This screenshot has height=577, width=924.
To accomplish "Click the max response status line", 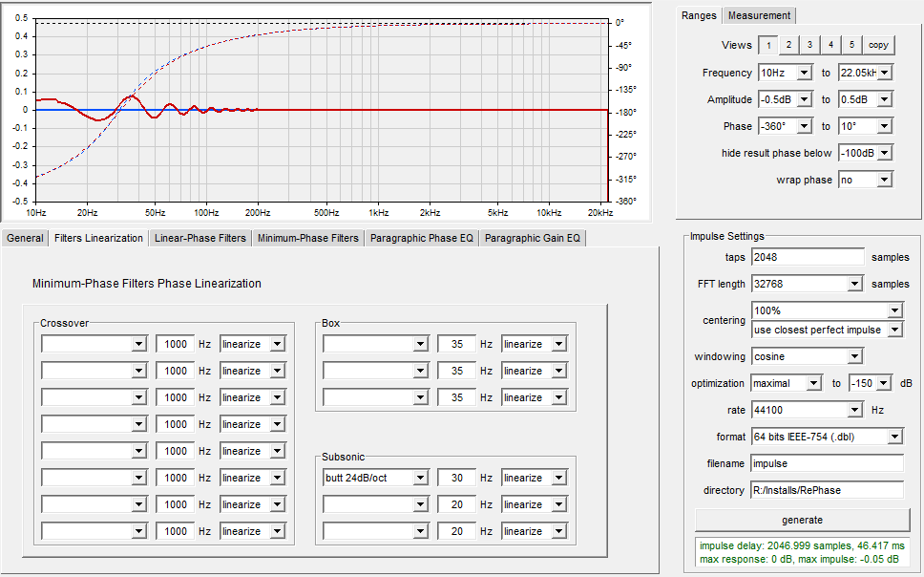I will [799, 559].
